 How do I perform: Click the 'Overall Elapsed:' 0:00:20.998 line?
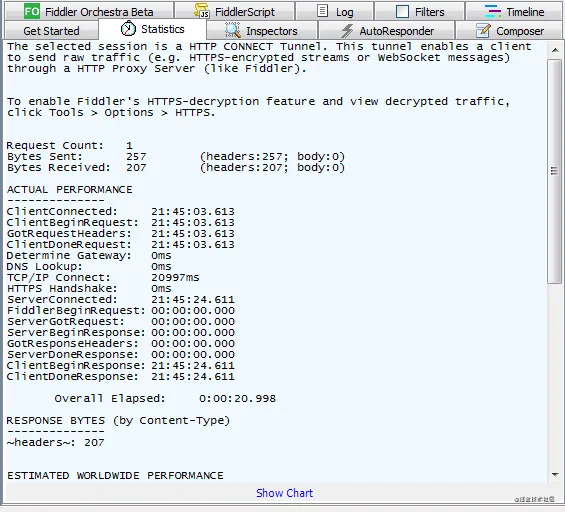[x=165, y=399]
